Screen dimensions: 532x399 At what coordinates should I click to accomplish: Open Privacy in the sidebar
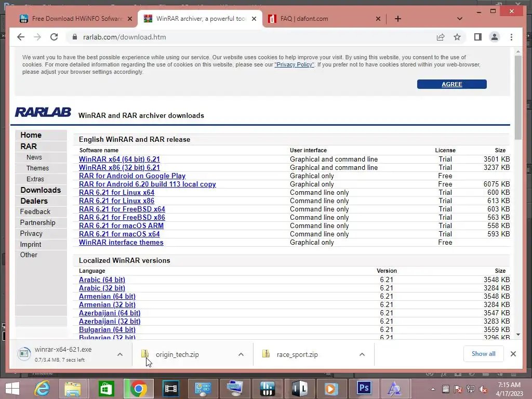click(31, 233)
